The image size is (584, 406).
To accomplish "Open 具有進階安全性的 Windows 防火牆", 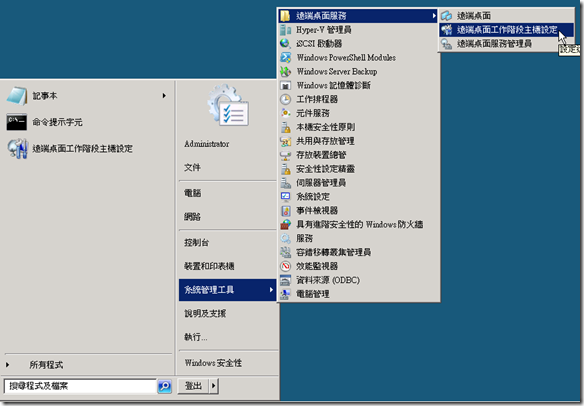I will click(x=359, y=225).
